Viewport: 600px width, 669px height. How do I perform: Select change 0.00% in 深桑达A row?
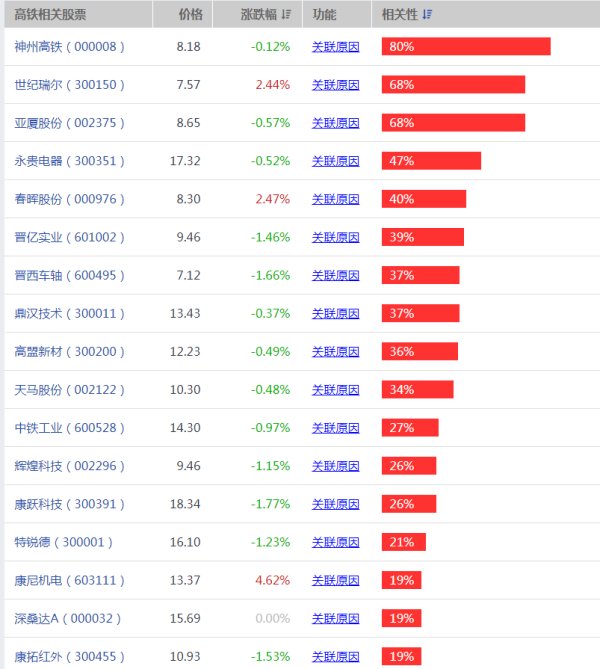coord(273,618)
